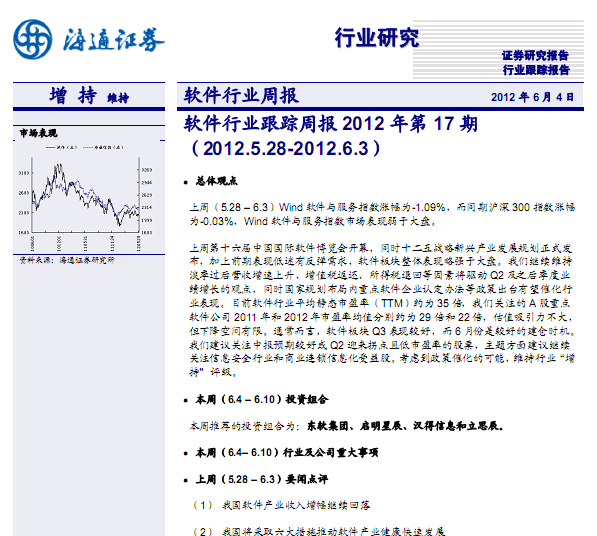Image resolution: width=597 pixels, height=536 pixels.
Task: Click the Haitong Securities logo emblem
Action: coord(32,39)
